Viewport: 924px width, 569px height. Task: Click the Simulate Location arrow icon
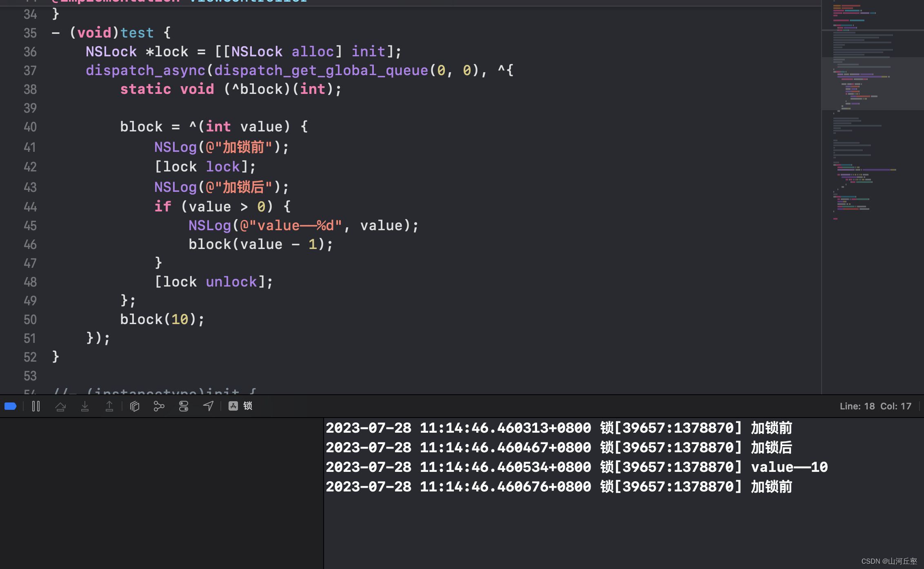click(208, 406)
